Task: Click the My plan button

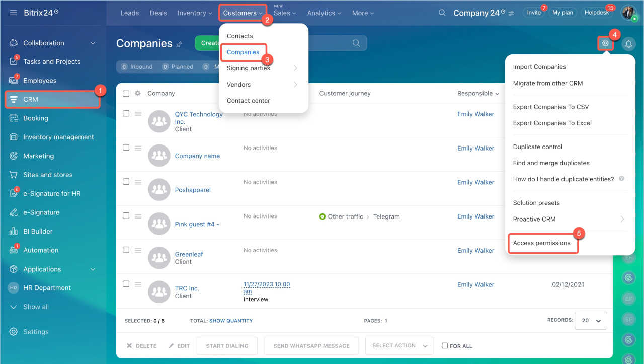Action: click(x=563, y=13)
